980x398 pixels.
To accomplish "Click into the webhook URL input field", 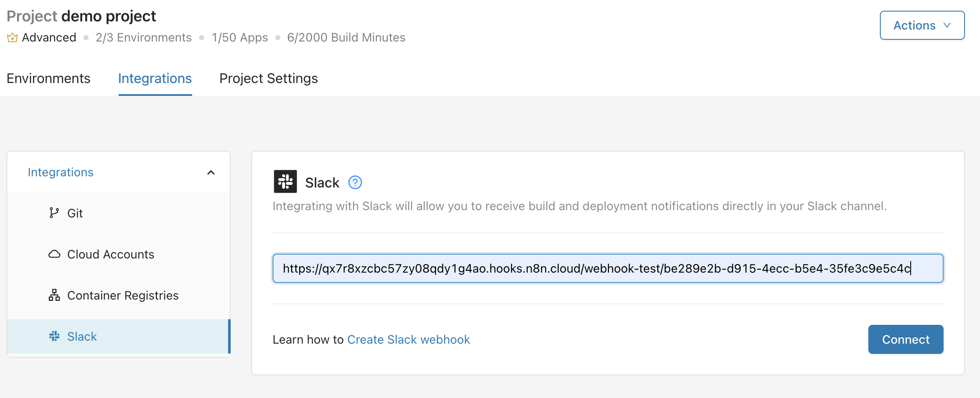I will (x=608, y=268).
